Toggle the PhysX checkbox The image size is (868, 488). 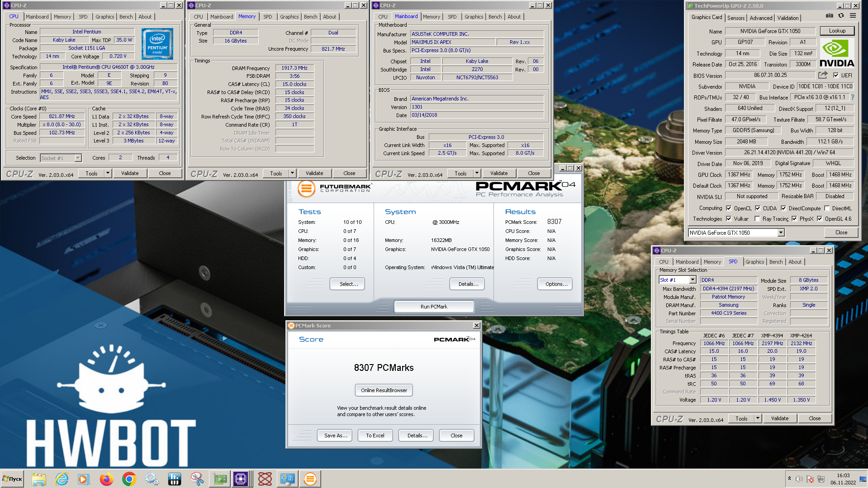pos(794,219)
